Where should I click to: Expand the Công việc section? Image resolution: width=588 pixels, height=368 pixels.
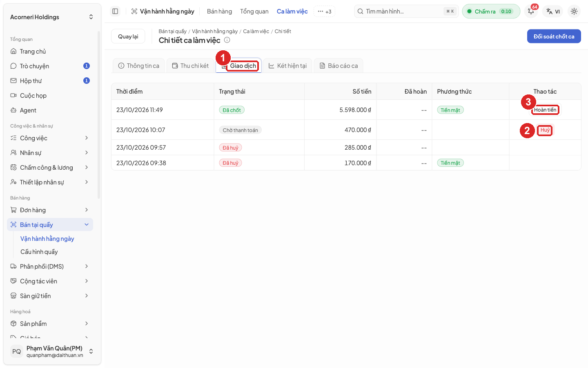50,138
